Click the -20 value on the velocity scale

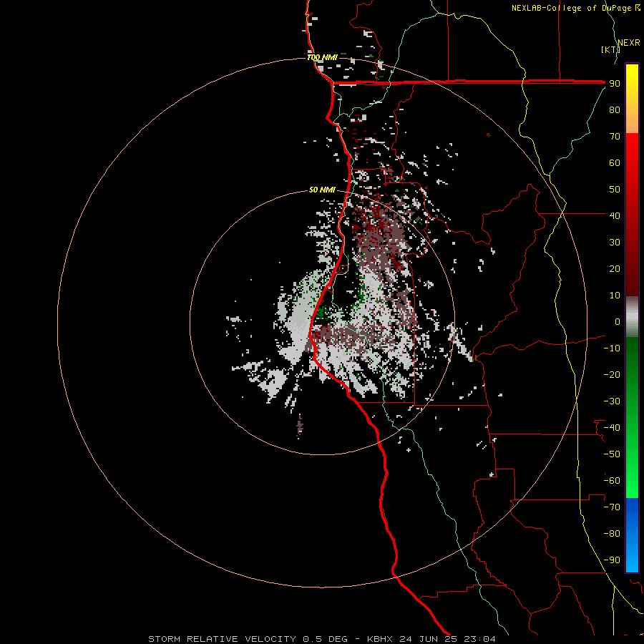point(612,375)
